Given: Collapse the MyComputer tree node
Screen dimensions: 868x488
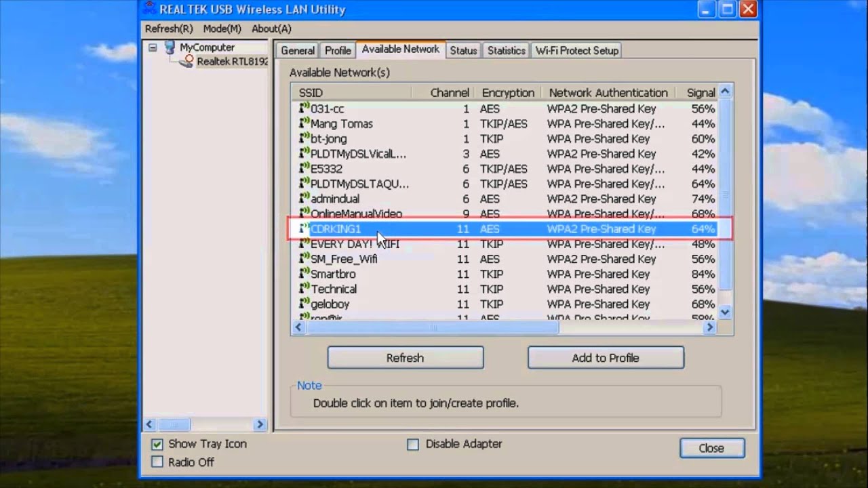Looking at the screenshot, I should (x=153, y=47).
